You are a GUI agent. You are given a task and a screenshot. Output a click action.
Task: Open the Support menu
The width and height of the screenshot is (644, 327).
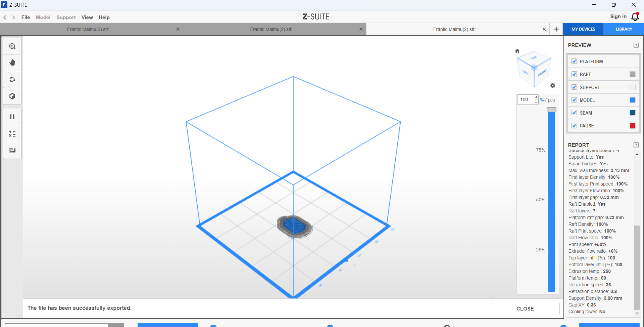(x=66, y=17)
